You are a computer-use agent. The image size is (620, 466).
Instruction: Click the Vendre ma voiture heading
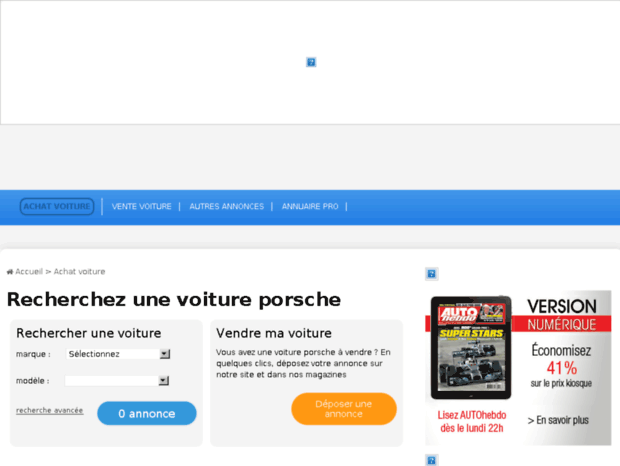tap(274, 333)
